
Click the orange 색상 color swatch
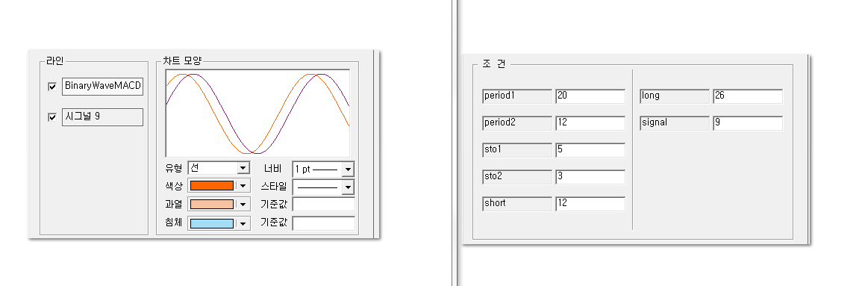pyautogui.click(x=212, y=186)
